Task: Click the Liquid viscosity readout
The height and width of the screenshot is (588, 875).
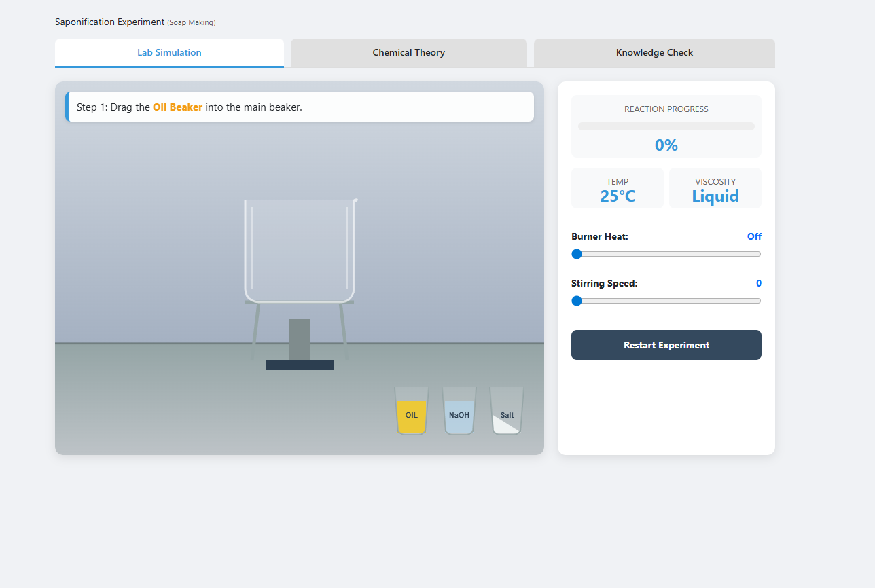Action: click(715, 196)
